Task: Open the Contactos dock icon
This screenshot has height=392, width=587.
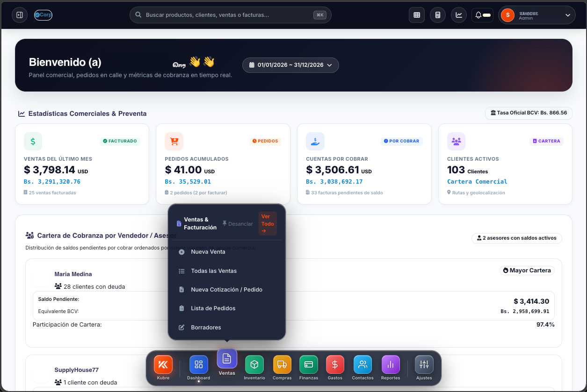Action: 362,364
